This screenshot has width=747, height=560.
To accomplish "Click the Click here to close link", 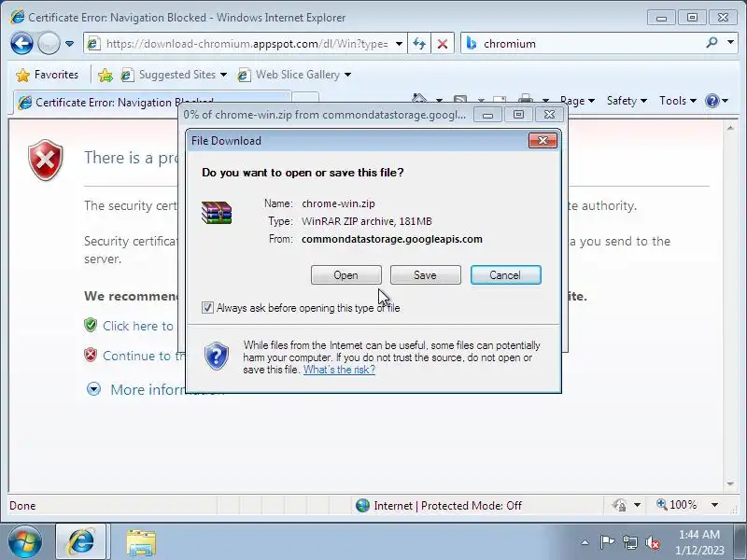I will [137, 326].
